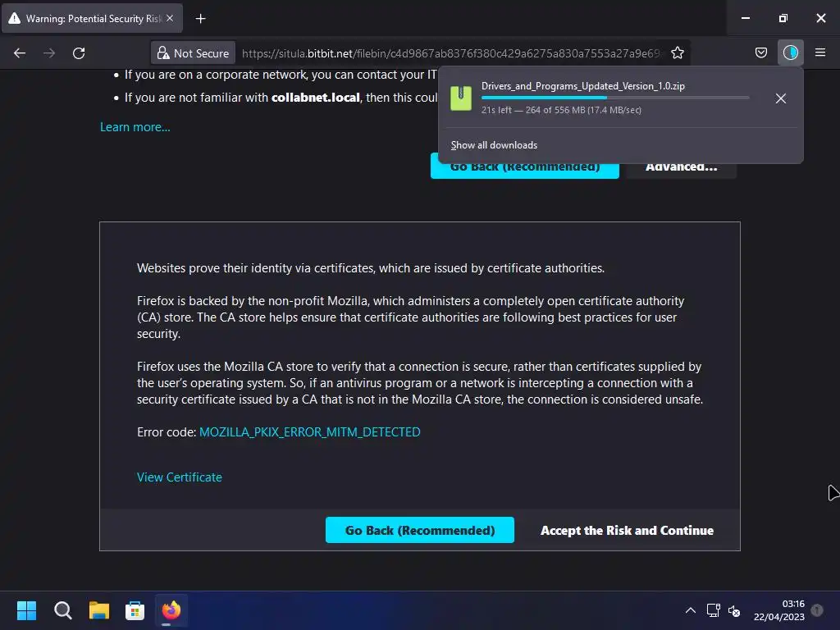
Task: Select the Warning: Potential Security Risk tab
Action: pyautogui.click(x=93, y=18)
